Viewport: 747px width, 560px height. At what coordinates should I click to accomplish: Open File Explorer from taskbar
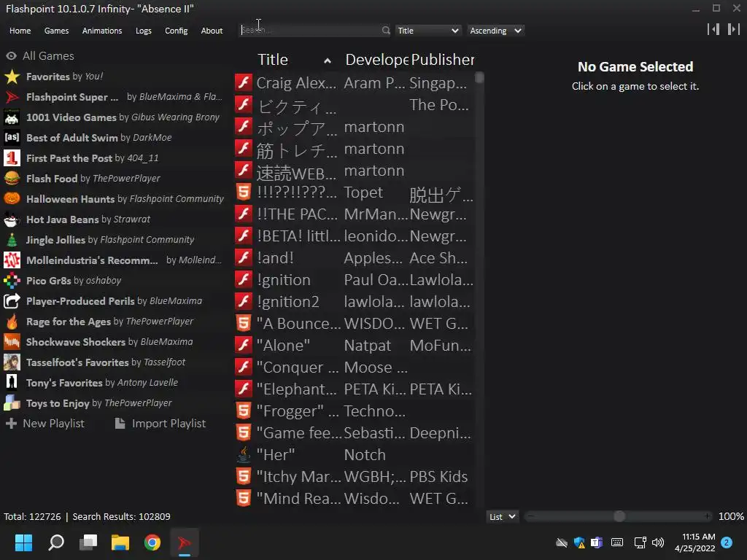click(120, 542)
